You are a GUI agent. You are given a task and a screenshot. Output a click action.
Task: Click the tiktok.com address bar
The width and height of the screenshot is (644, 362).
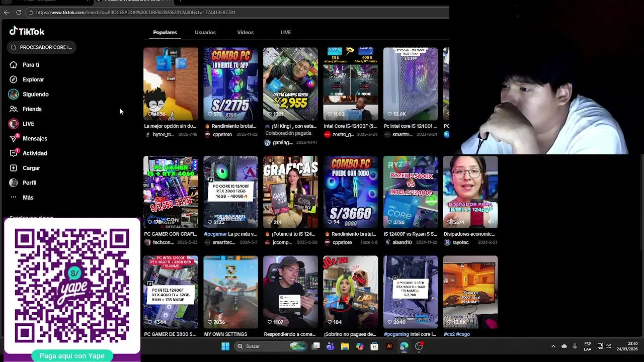pos(236,12)
